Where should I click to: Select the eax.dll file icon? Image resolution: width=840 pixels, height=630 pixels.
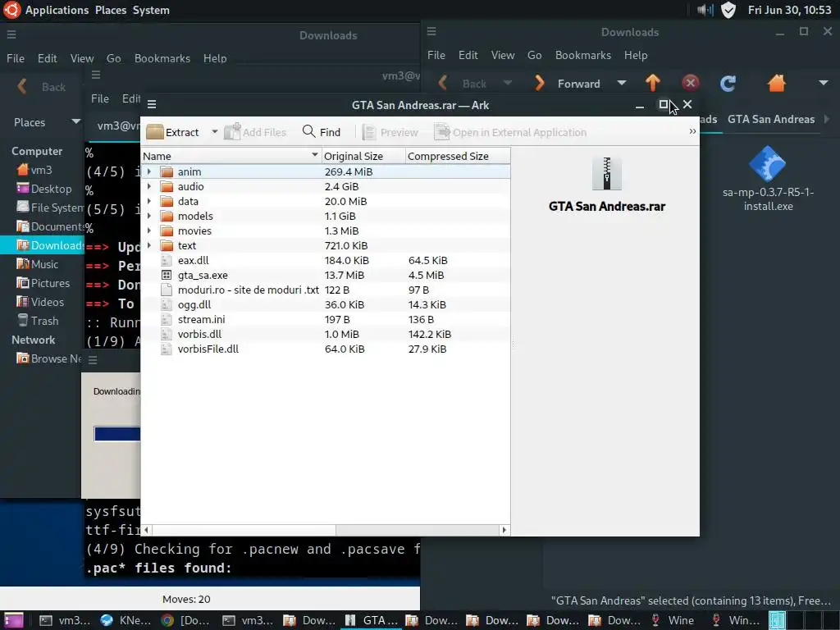(167, 260)
